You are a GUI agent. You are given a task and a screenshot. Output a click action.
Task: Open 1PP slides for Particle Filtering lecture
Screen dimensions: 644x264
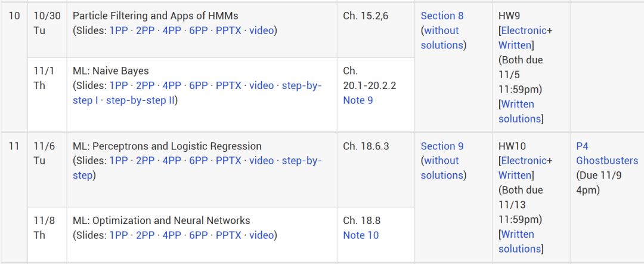click(x=119, y=30)
